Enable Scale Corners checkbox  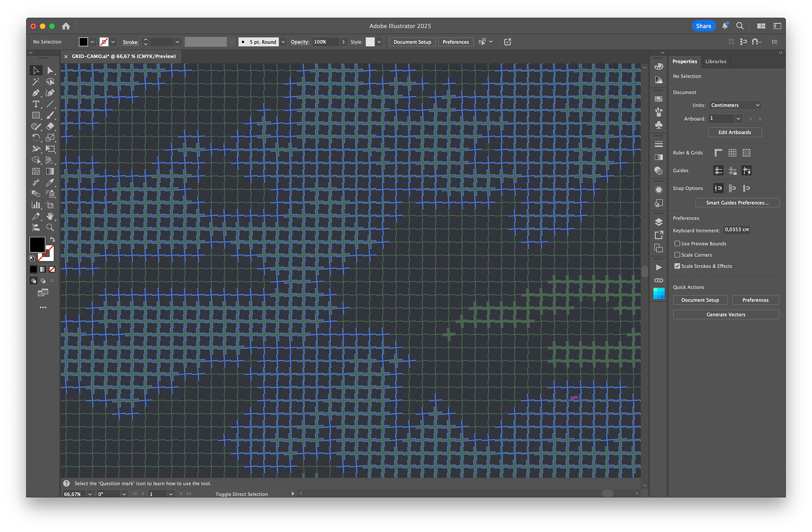(677, 255)
